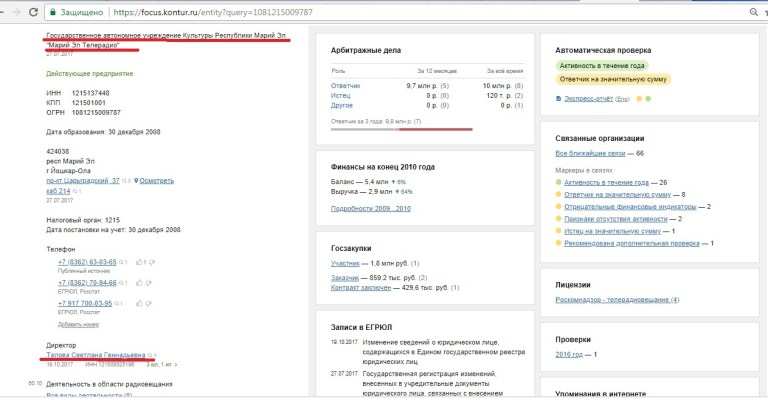Click green dot indicator after Экспресс-отчёт
The image size is (768, 398).
648,99
